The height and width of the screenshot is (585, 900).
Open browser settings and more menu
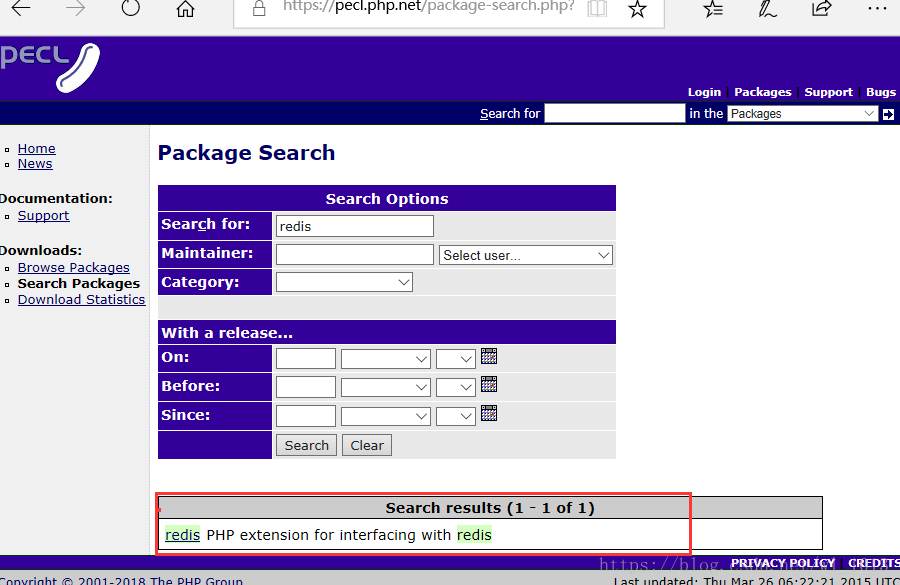(876, 8)
